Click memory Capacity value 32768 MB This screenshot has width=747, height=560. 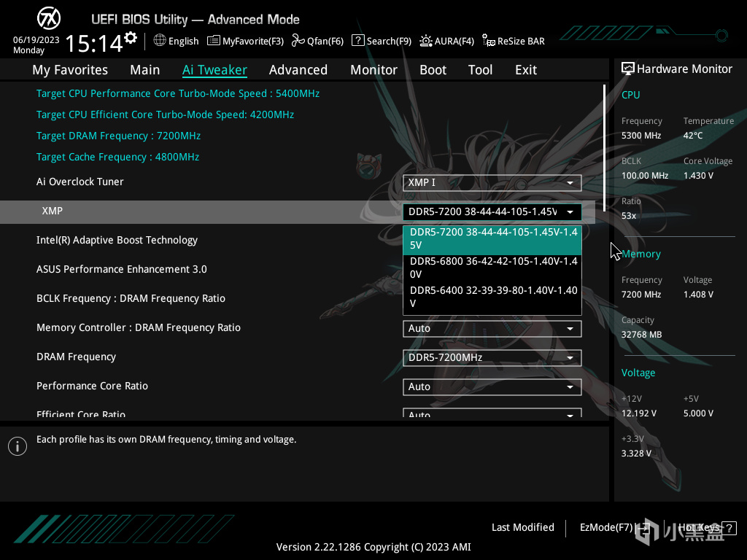641,334
